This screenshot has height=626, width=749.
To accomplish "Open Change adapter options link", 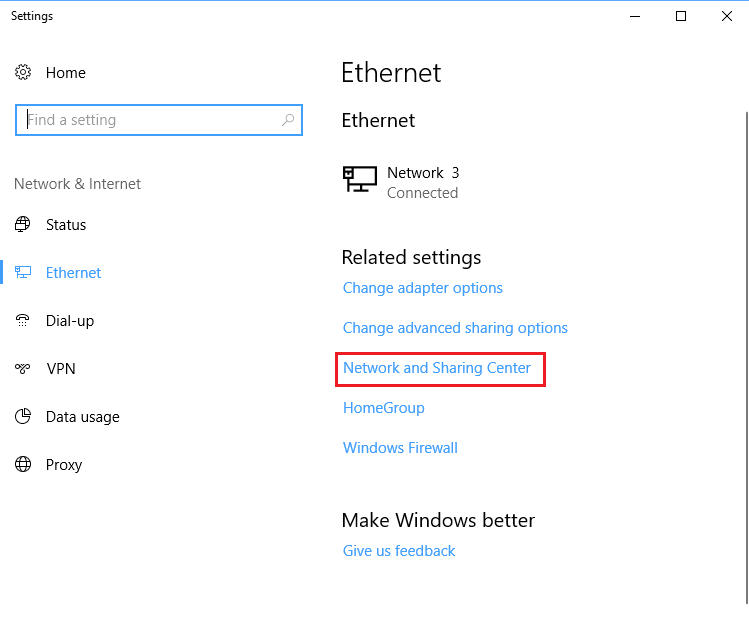I will [x=423, y=288].
